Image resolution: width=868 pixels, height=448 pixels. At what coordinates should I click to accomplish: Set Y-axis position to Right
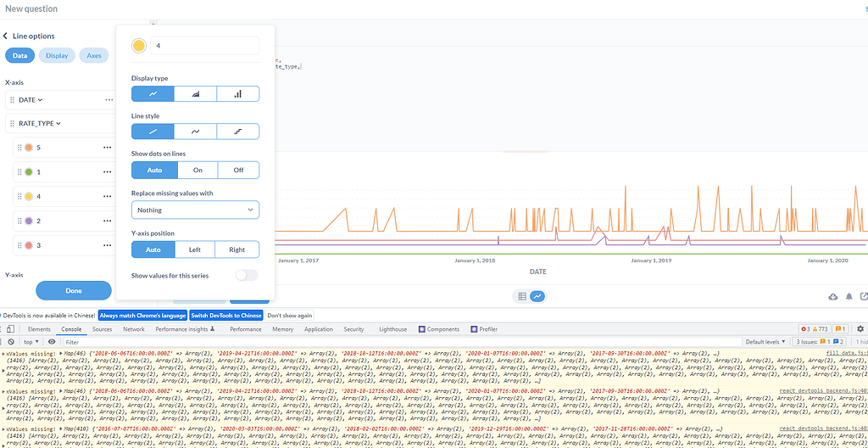[x=236, y=249]
